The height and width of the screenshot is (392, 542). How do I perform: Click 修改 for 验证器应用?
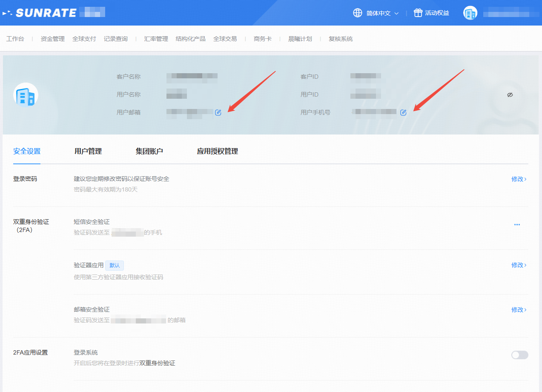(x=519, y=265)
